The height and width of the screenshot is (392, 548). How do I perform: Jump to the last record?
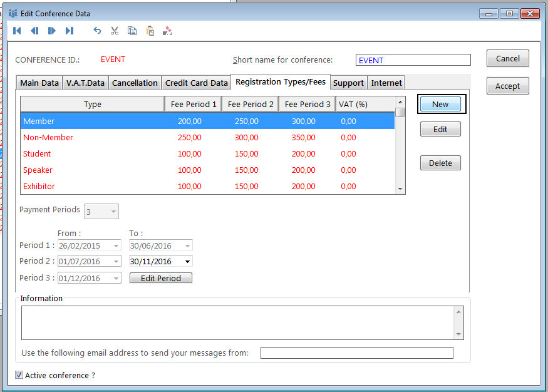(x=70, y=31)
